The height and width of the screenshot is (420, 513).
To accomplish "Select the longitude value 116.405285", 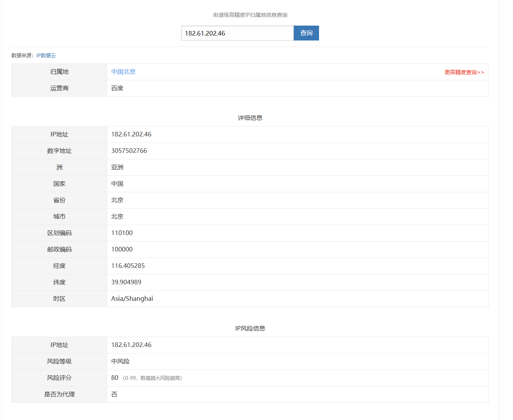I will (128, 266).
